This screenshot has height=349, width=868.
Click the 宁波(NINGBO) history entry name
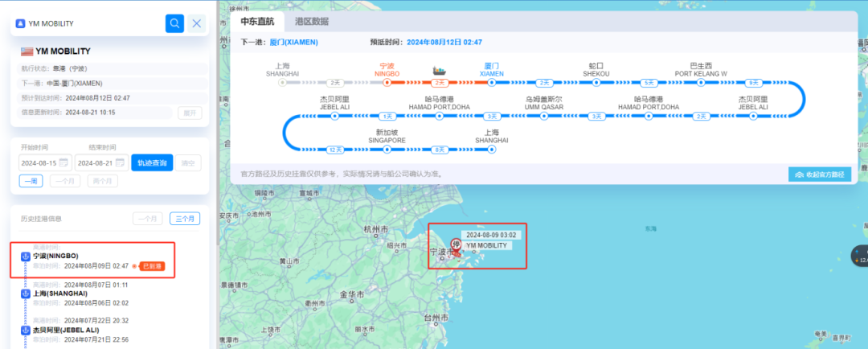(x=56, y=256)
